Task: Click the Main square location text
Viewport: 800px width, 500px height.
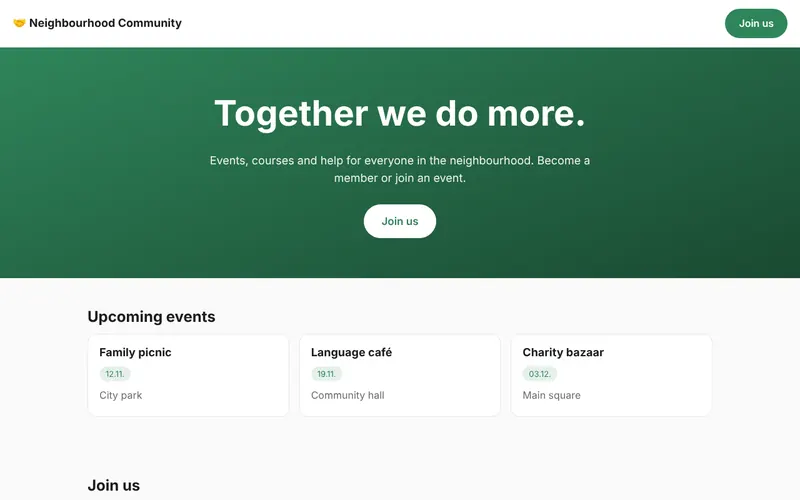Action: click(552, 395)
